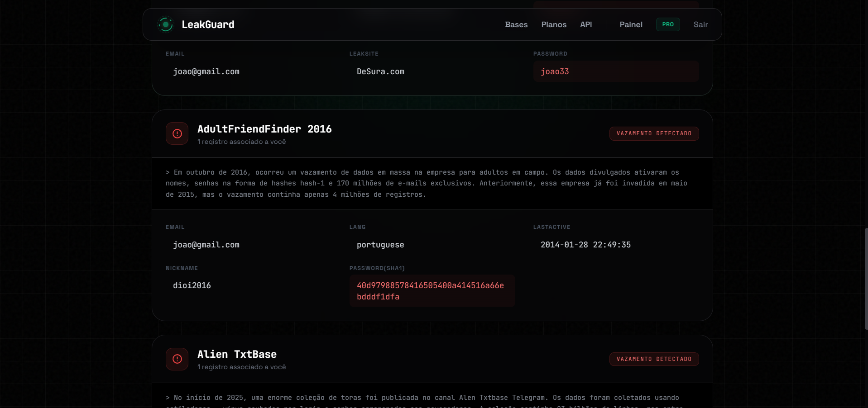Viewport: 868px width, 408px height.
Task: Click AdultFriendFinder Vazamento Detectado badge
Action: pos(654,133)
